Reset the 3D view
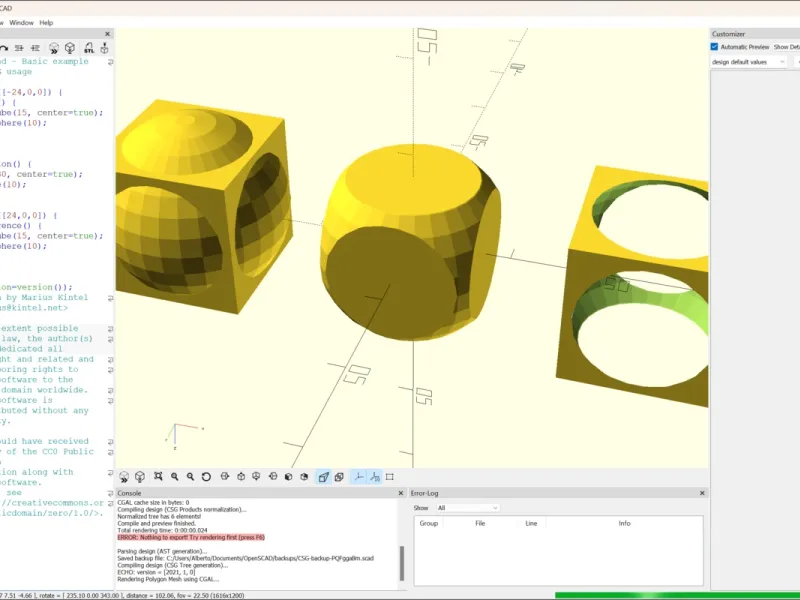The width and height of the screenshot is (800, 600). 206,477
